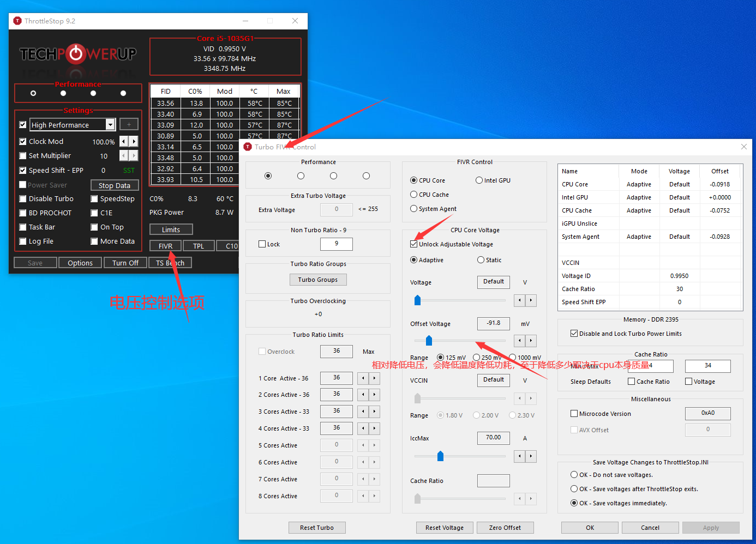Enable Overclock under Turbo Ratio Limits

pos(261,351)
